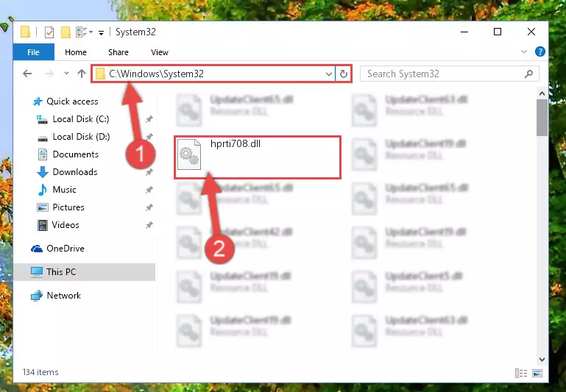
Task: Click the search magnifier icon
Action: click(528, 74)
